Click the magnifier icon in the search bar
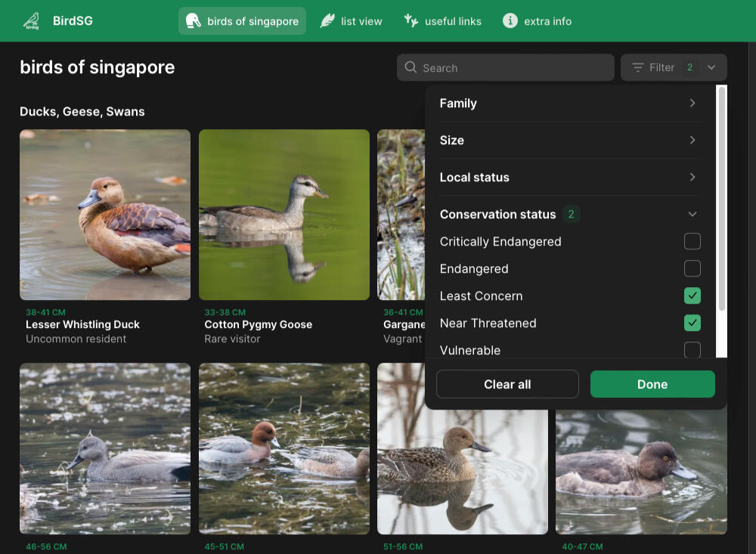The height and width of the screenshot is (554, 756). tap(411, 67)
